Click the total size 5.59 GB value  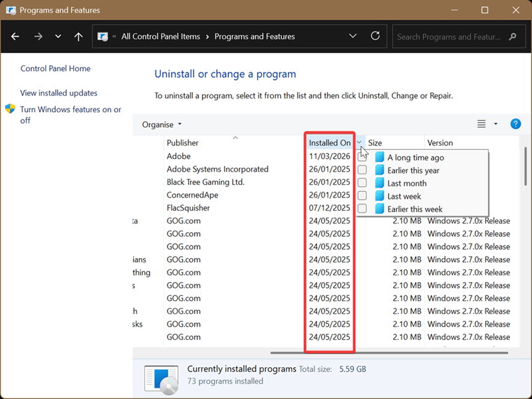pyautogui.click(x=352, y=369)
